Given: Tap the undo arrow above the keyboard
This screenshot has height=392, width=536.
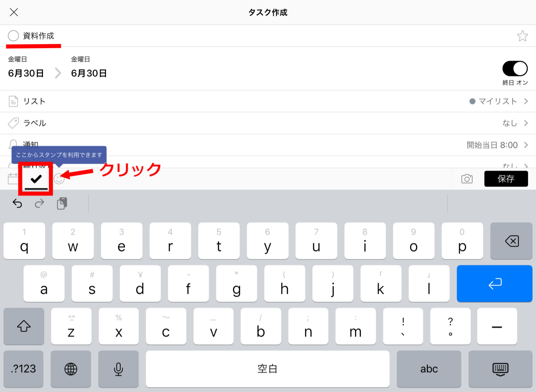Looking at the screenshot, I should 17,203.
